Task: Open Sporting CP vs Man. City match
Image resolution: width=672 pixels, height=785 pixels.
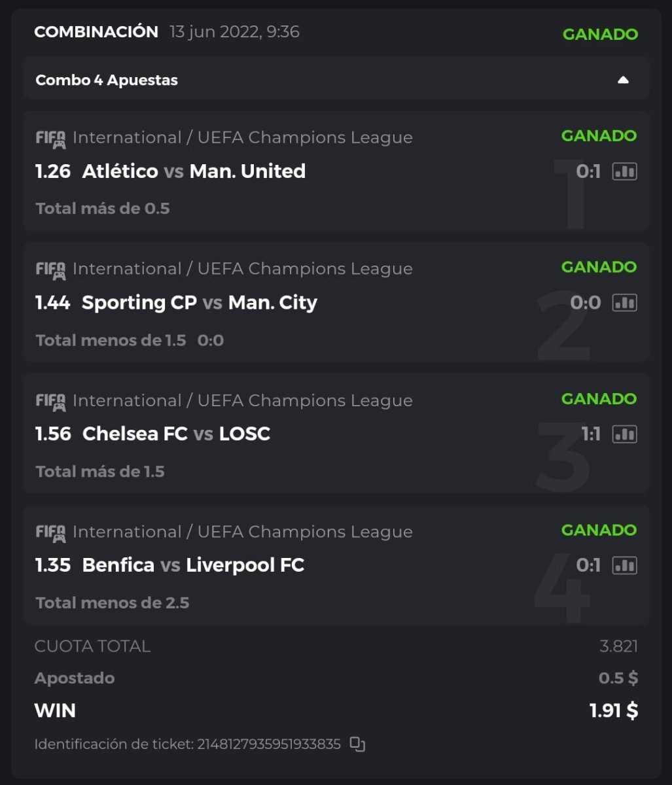Action: [199, 303]
